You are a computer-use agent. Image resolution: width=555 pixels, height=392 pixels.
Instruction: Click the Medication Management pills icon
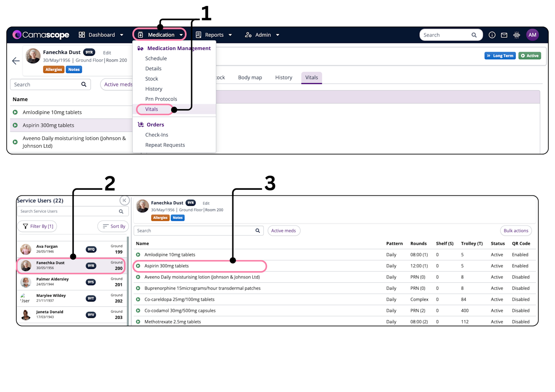pyautogui.click(x=140, y=49)
